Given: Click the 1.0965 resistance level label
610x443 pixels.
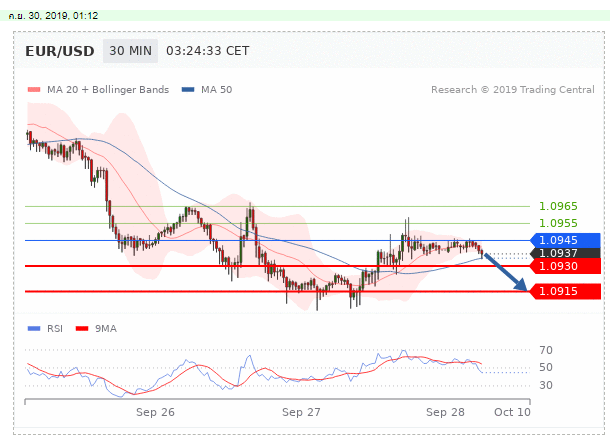Looking at the screenshot, I should tap(558, 206).
